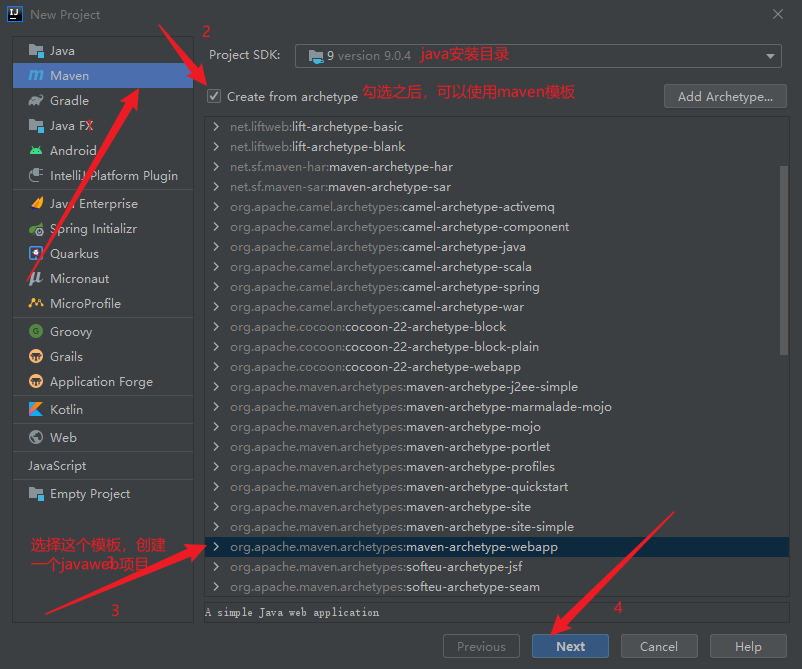Select the Maven project type icon
Screen dimensions: 802x669
[x=36, y=76]
